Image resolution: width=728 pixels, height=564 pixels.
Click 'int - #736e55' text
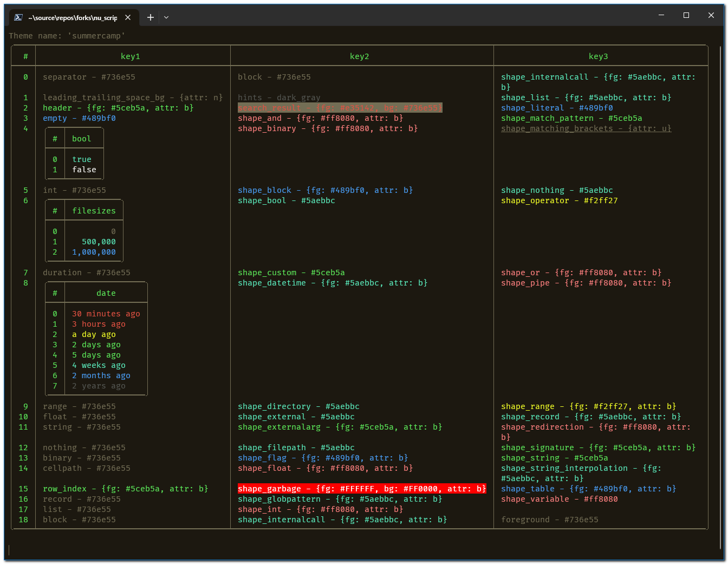[x=75, y=190]
